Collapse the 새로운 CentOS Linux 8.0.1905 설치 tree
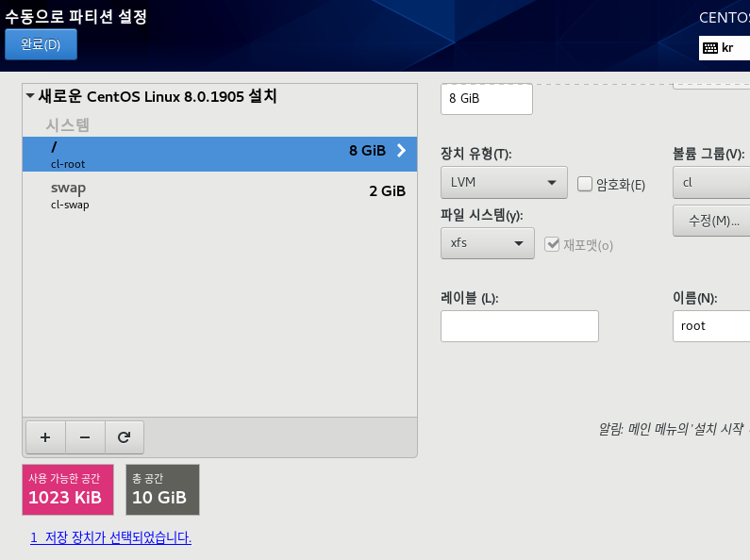The width and height of the screenshot is (750, 560). click(30, 96)
